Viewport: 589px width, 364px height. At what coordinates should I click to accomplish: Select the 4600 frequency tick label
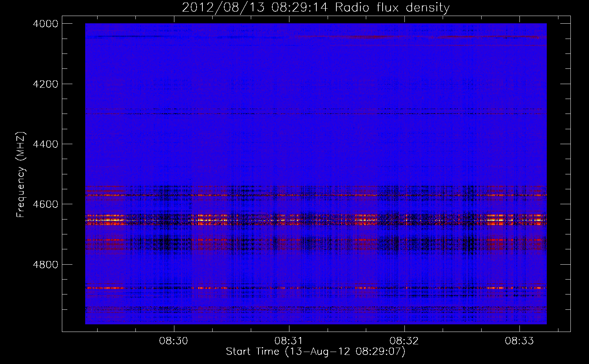[46, 204]
